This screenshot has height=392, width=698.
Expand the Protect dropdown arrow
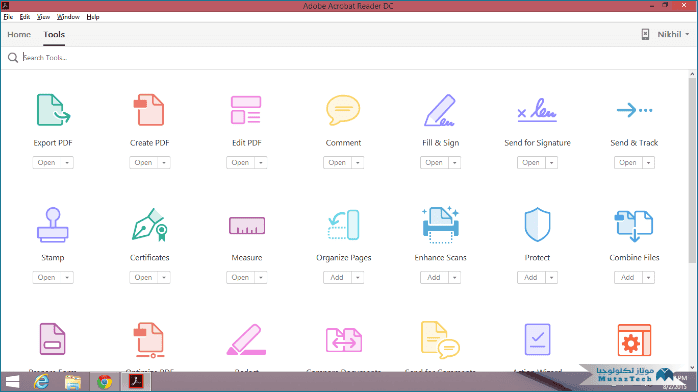(552, 278)
